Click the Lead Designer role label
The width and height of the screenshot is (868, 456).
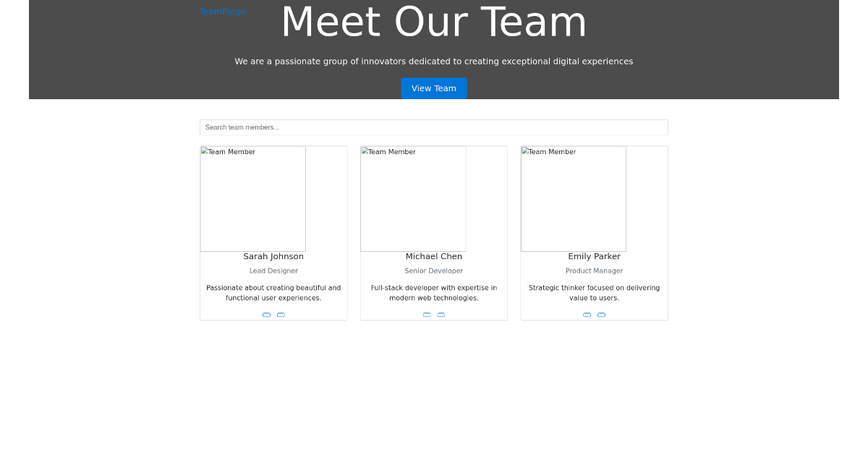click(273, 271)
